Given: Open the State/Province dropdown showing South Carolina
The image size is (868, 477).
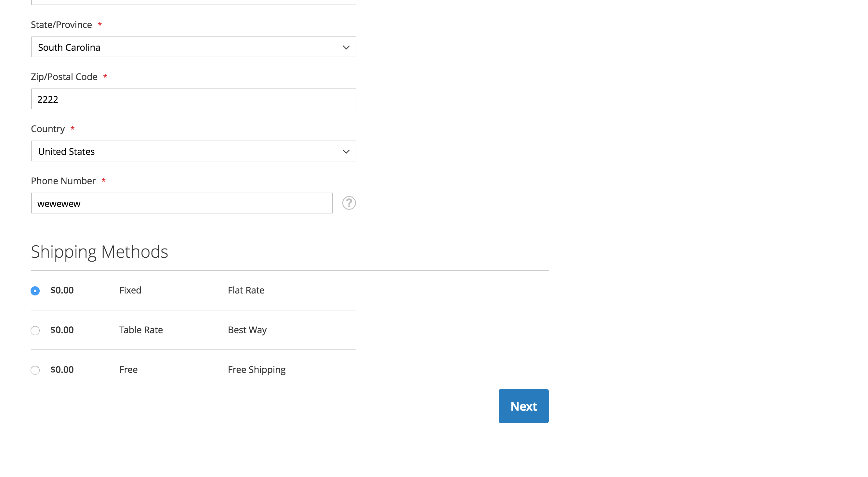Looking at the screenshot, I should click(193, 47).
